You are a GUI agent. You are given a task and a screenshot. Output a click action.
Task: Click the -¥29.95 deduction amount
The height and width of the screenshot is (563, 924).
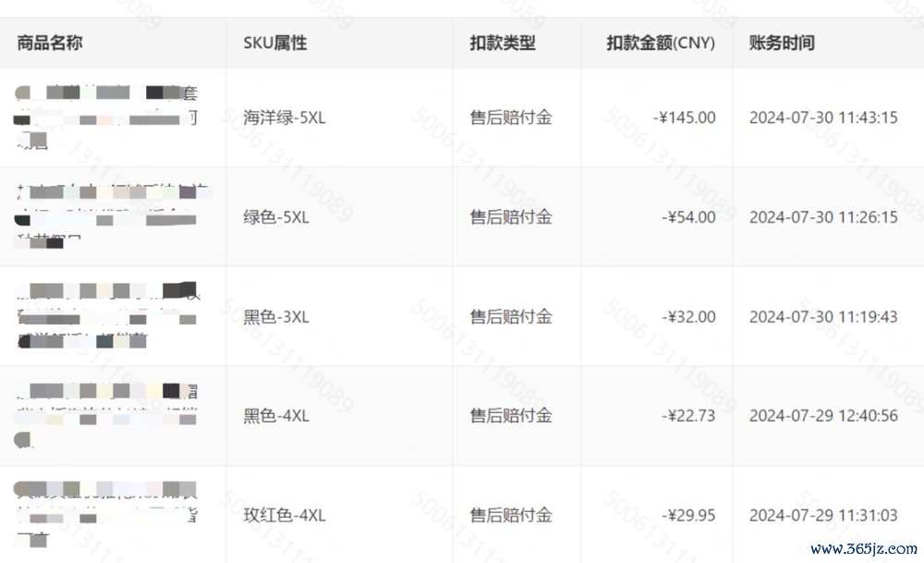click(688, 516)
